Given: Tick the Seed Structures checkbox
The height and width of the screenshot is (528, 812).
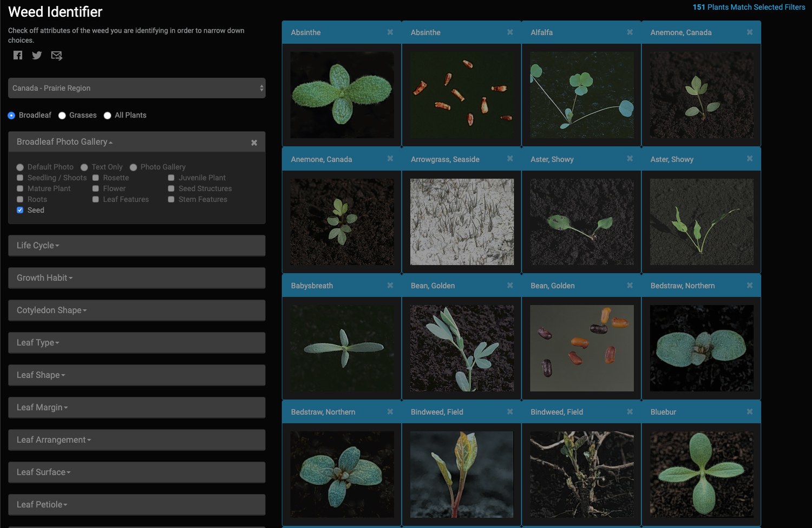Looking at the screenshot, I should (x=171, y=188).
